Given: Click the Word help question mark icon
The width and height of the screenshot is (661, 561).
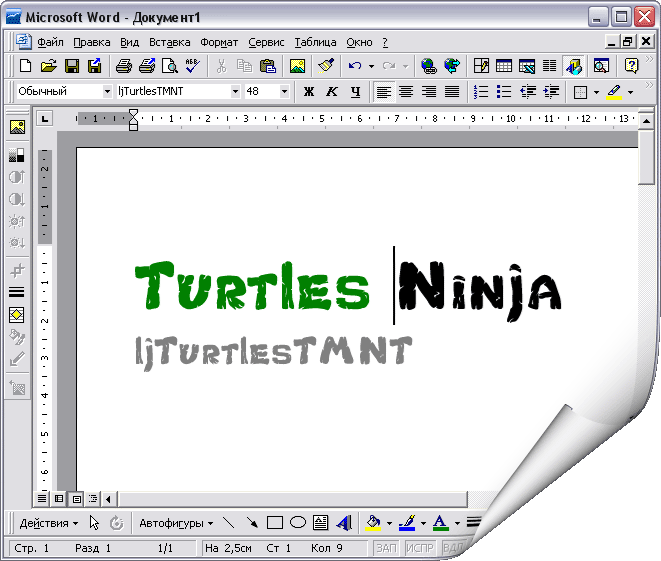Looking at the screenshot, I should tap(631, 66).
